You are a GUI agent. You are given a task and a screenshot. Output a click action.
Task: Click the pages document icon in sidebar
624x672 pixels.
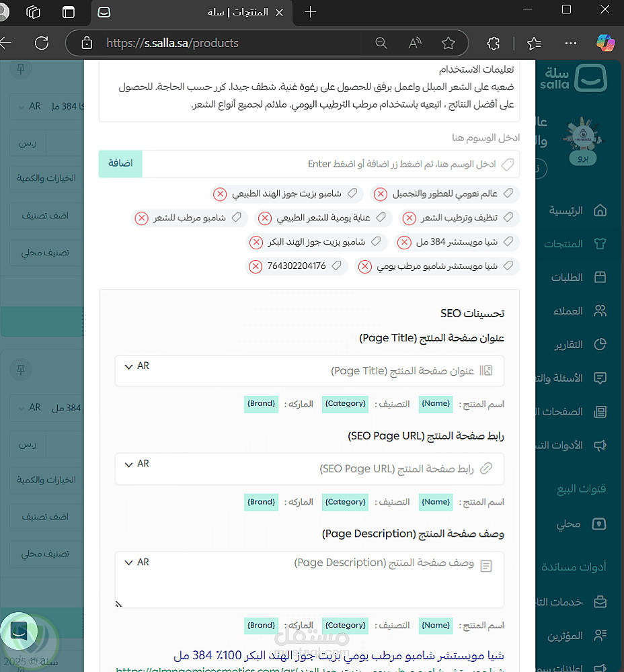tap(600, 412)
